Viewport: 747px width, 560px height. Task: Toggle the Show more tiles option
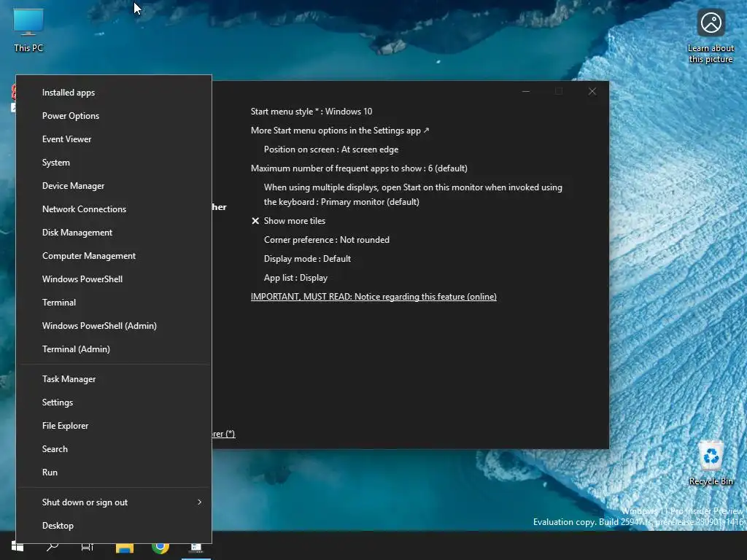coord(288,221)
